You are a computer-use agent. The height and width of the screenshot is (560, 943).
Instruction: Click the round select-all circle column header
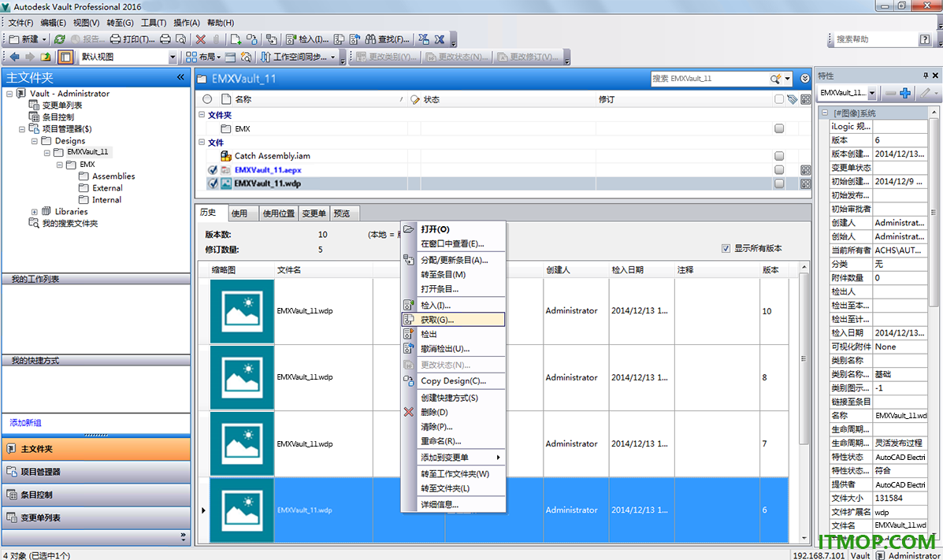(207, 99)
